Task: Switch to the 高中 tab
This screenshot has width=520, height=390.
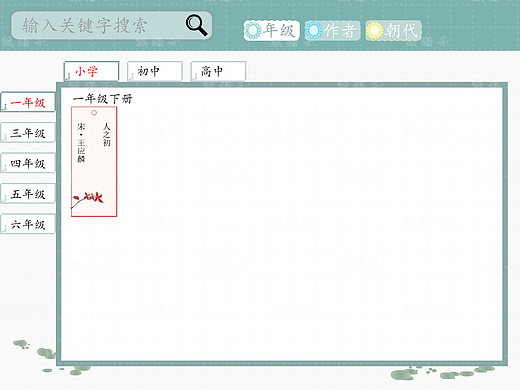Action: tap(218, 71)
